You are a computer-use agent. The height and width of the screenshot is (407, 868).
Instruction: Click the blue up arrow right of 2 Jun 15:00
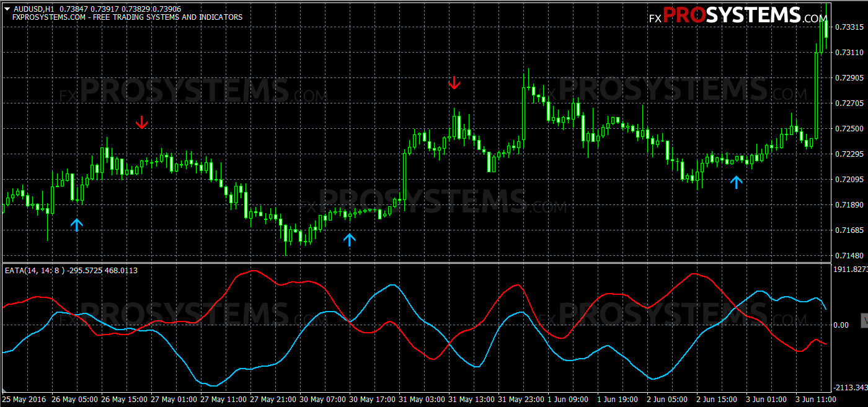736,182
